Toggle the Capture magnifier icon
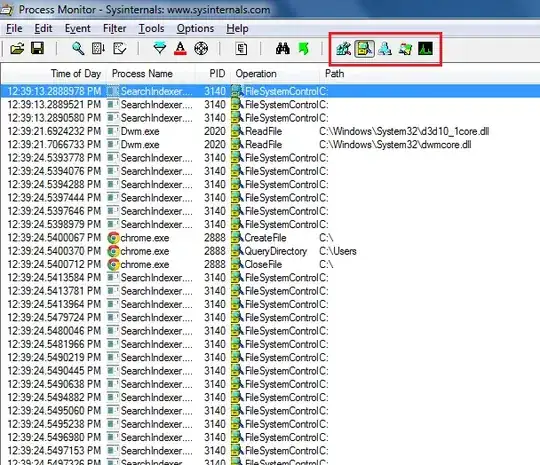The image size is (540, 465). tap(78, 49)
